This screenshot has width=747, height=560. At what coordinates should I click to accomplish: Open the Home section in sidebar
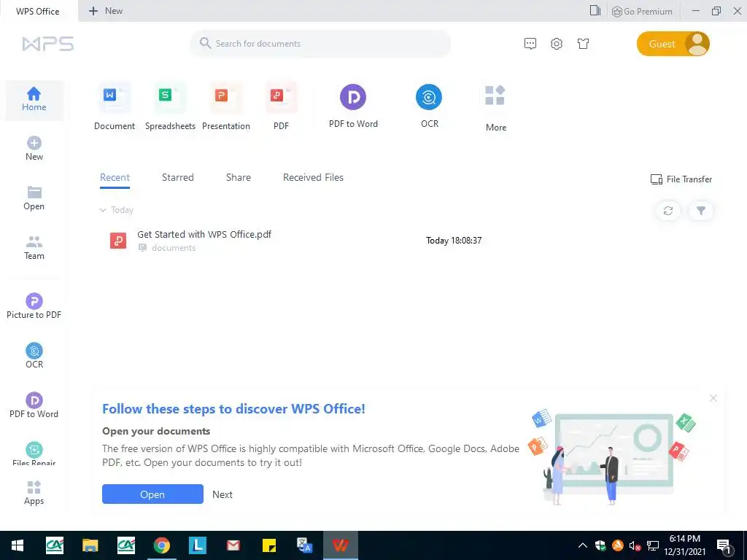pyautogui.click(x=34, y=99)
